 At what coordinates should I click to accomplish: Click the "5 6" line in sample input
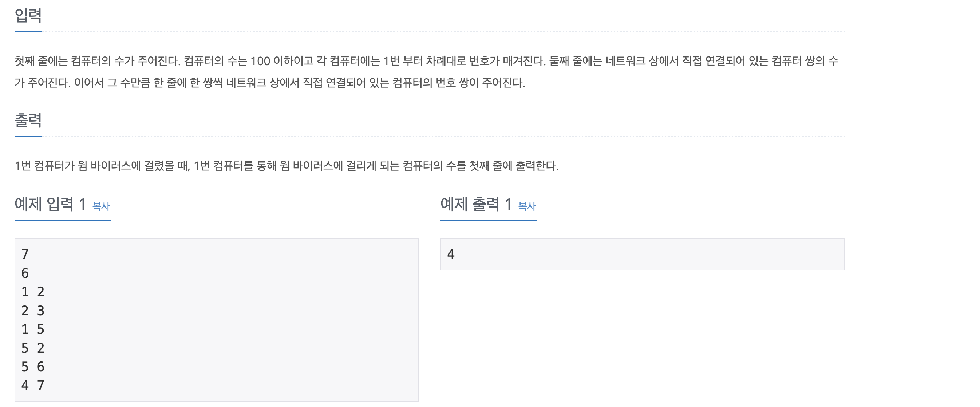pyautogui.click(x=33, y=367)
